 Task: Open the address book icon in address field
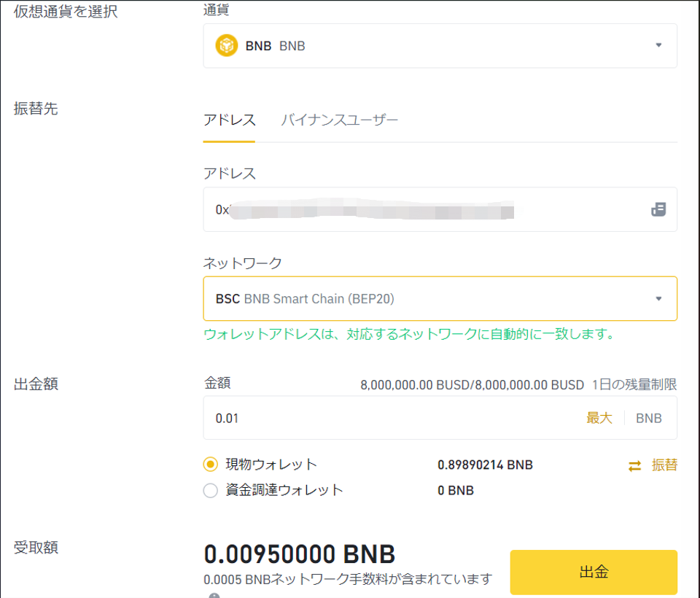click(x=658, y=209)
